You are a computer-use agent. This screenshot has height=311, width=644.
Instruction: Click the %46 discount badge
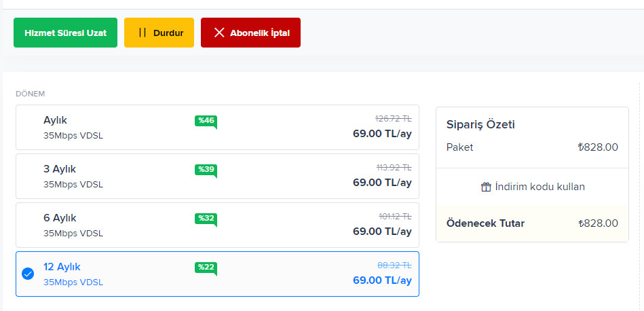pyautogui.click(x=206, y=122)
